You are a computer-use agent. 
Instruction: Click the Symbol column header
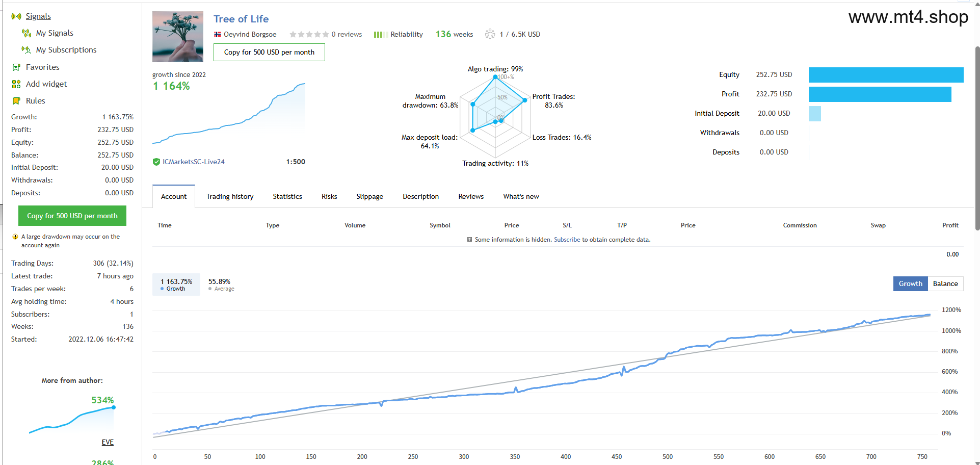[440, 225]
